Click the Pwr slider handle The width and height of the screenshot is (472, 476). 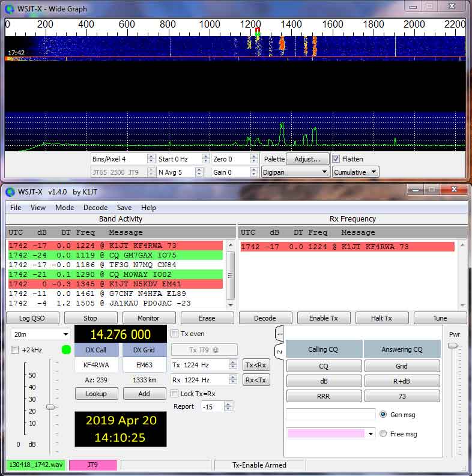tap(453, 346)
